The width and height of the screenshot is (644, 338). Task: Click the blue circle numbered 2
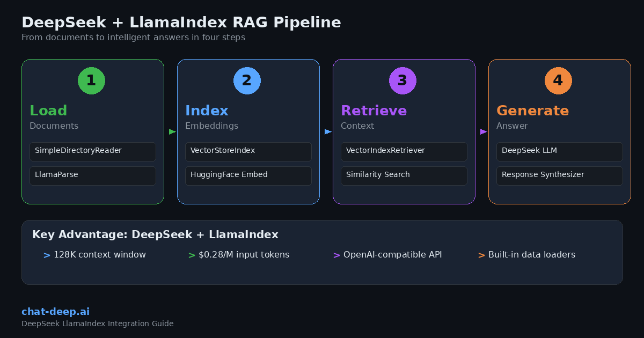click(x=247, y=80)
